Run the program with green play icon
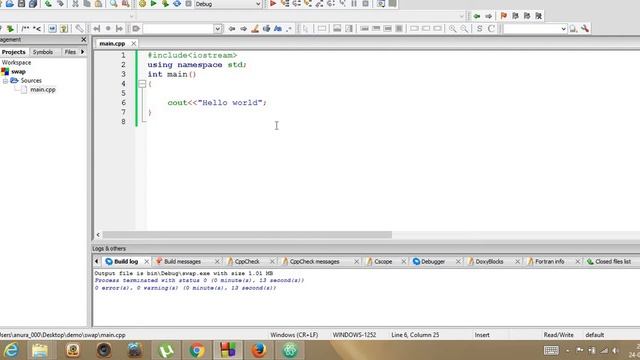The width and height of the screenshot is (640, 360). pyautogui.click(x=153, y=4)
